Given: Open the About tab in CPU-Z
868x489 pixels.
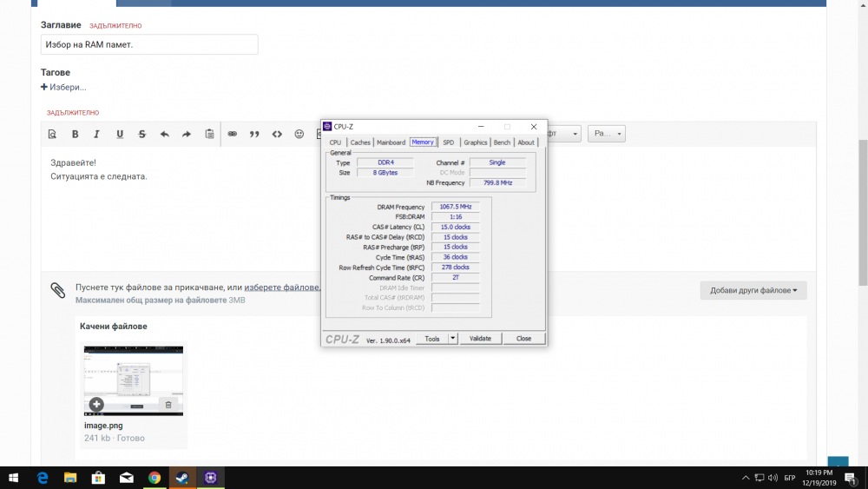Looking at the screenshot, I should [526, 142].
